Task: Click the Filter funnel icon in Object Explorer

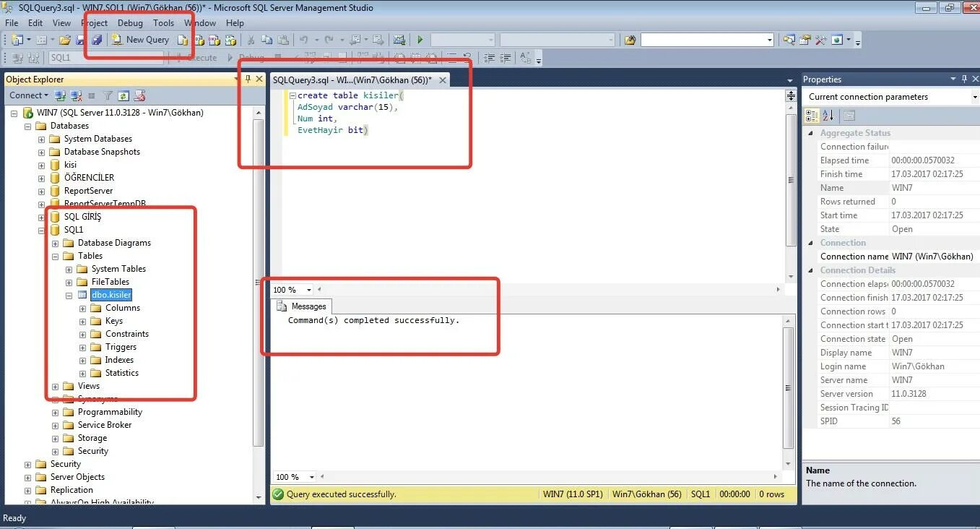Action: (x=108, y=95)
